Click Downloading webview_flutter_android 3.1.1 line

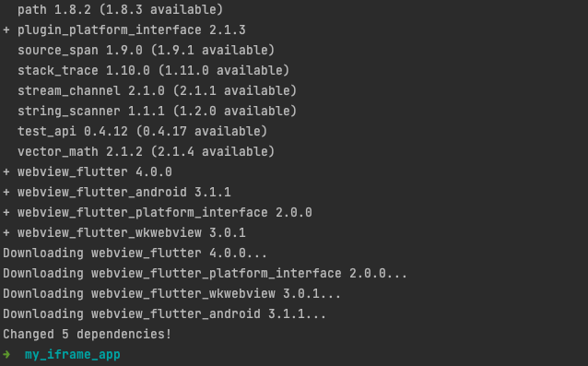(x=164, y=313)
